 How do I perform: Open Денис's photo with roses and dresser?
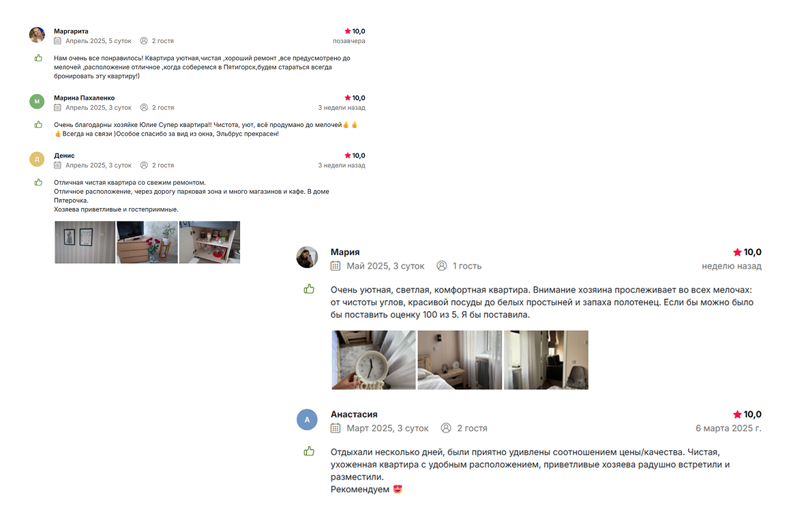(147, 242)
